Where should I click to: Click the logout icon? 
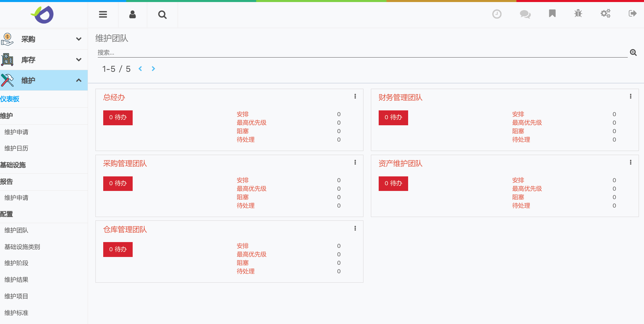pyautogui.click(x=632, y=14)
